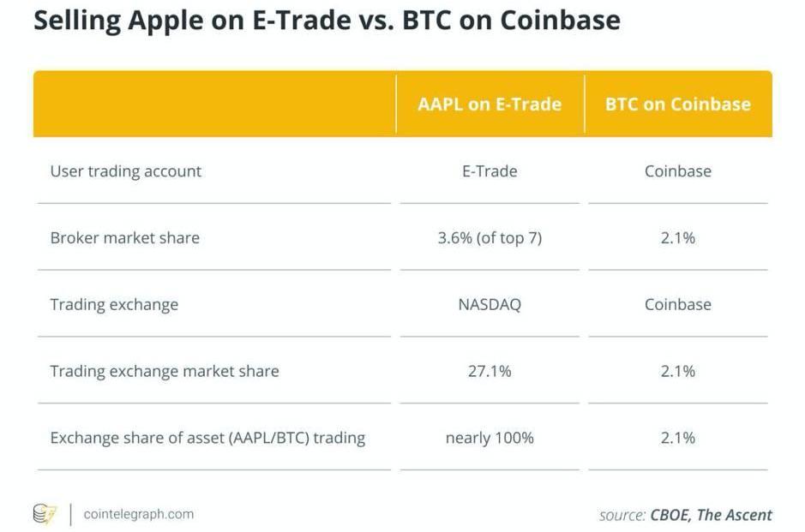Open the cointelegraph.com link
The width and height of the screenshot is (805, 532).
tap(138, 514)
